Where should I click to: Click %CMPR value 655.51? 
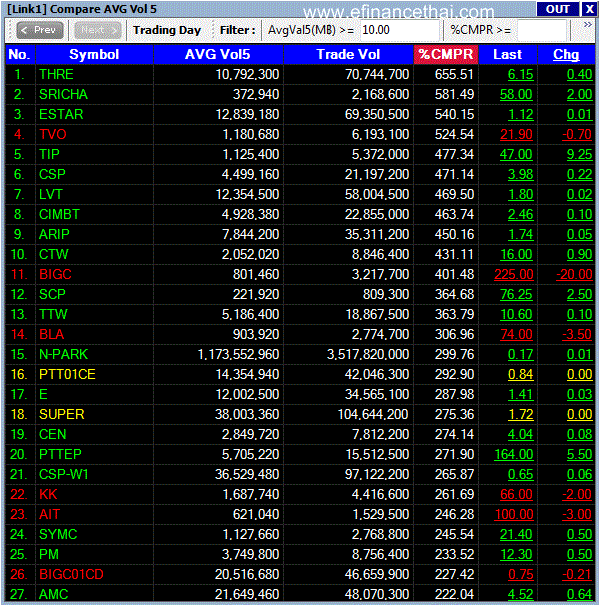(x=454, y=74)
